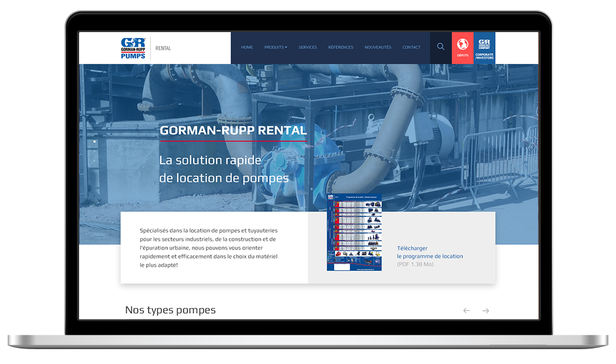Click the '(PDF 1.38 Mo)' file size text
This screenshot has height=364, width=616.
click(415, 264)
